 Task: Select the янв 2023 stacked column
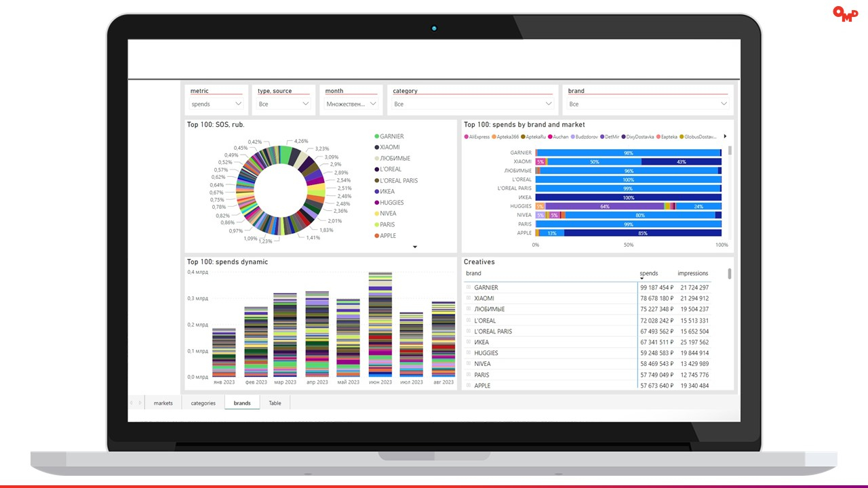(x=224, y=352)
